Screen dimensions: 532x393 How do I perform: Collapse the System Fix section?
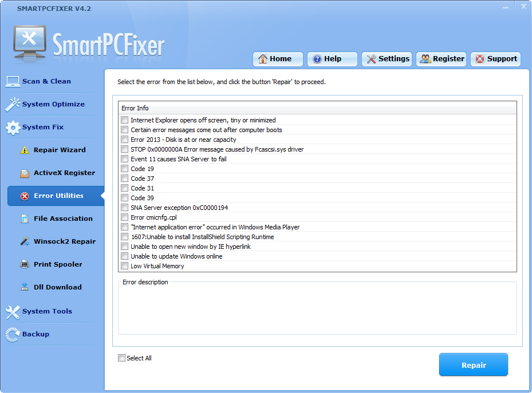point(43,127)
